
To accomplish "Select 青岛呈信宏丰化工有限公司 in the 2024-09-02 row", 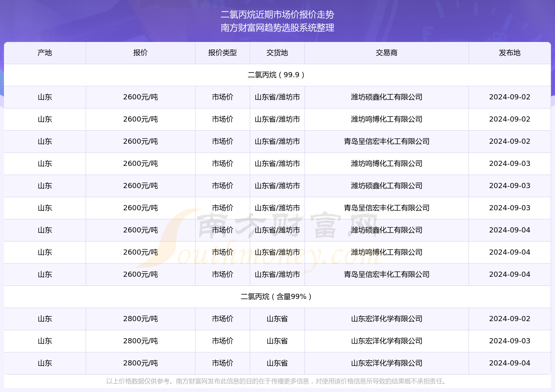I will (x=387, y=141).
